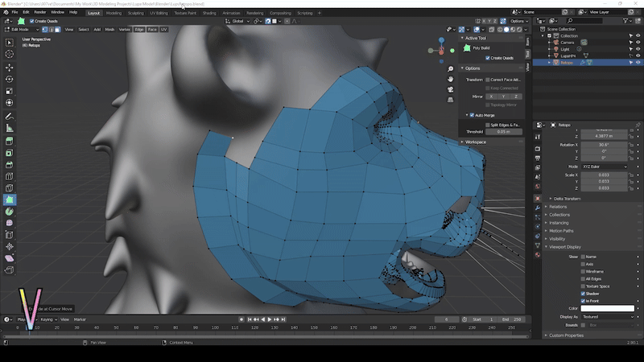
Task: Expand the Custom Properties panel
Action: pyautogui.click(x=565, y=335)
